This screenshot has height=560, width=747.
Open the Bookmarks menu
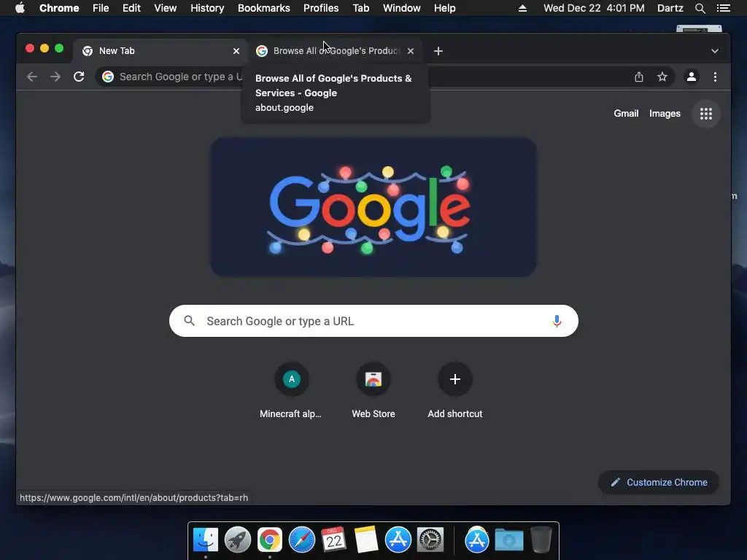264,8
